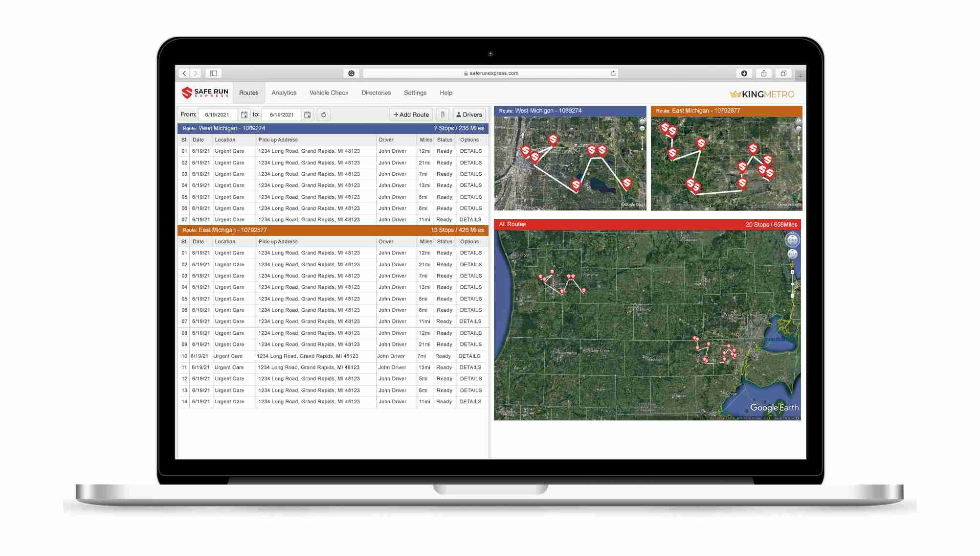Open the Settings tab

pyautogui.click(x=415, y=93)
